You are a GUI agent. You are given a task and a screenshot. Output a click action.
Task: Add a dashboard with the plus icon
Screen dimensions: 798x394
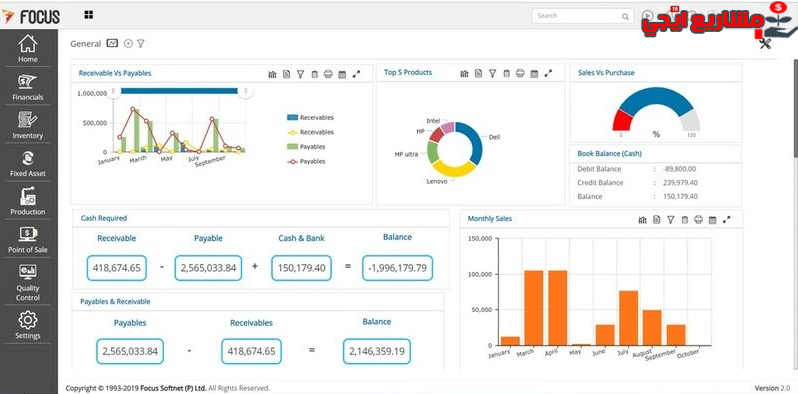128,44
